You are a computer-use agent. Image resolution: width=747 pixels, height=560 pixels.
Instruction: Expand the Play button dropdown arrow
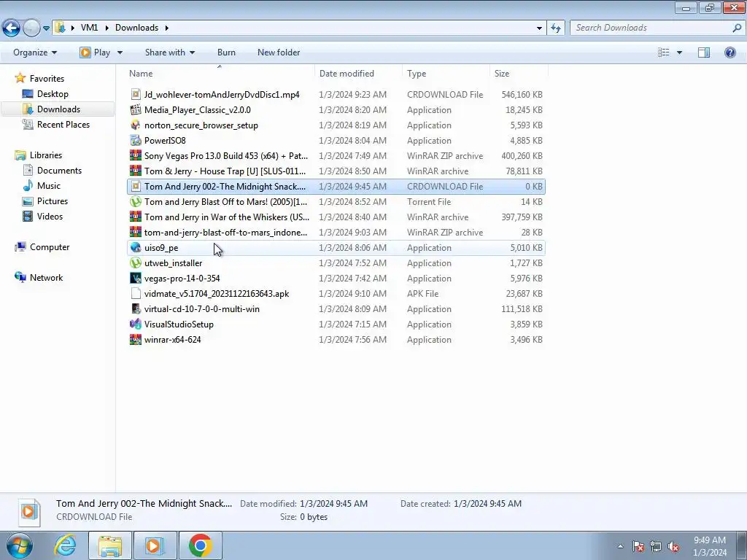(x=120, y=52)
